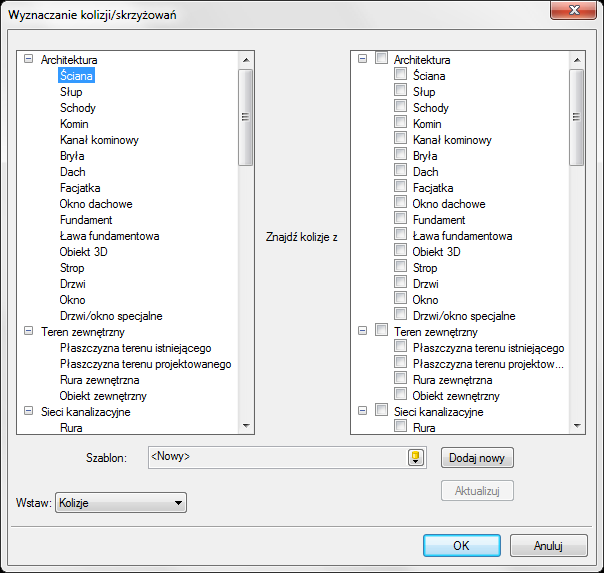Image resolution: width=604 pixels, height=573 pixels.
Task: Select Kanał kominowy in left tree
Action: click(x=99, y=140)
